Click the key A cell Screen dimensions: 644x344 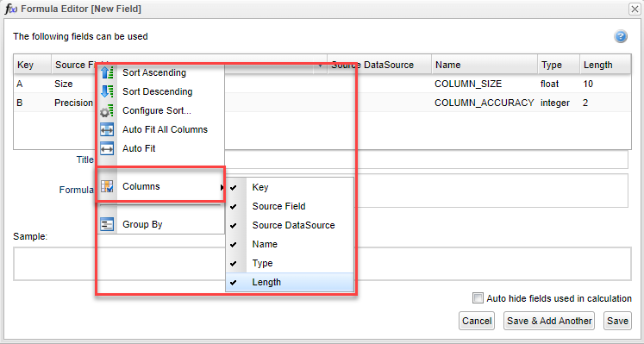[20, 84]
